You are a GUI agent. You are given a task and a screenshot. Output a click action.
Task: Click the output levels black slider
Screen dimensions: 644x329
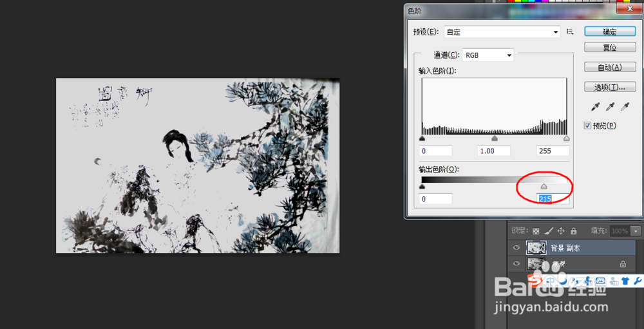pyautogui.click(x=422, y=187)
